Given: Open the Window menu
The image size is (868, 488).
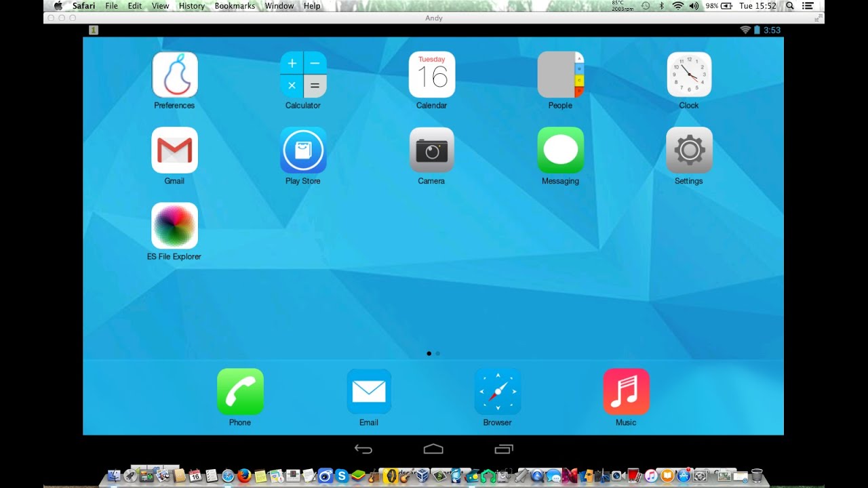Looking at the screenshot, I should [x=279, y=6].
